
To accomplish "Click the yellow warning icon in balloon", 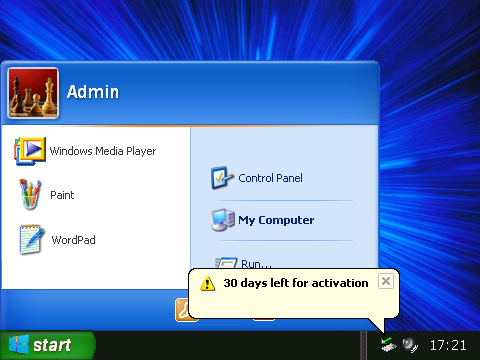I will click(207, 283).
